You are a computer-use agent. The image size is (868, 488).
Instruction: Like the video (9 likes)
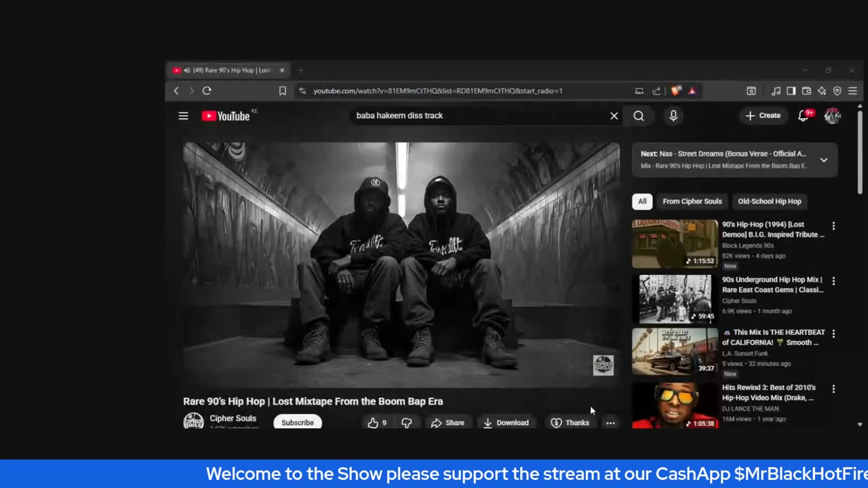click(377, 422)
